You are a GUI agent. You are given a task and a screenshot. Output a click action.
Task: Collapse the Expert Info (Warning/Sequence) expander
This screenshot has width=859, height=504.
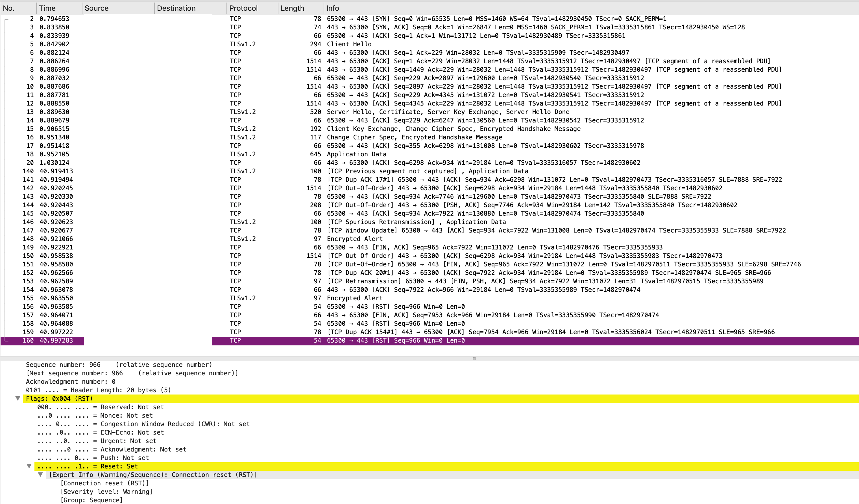pos(41,475)
